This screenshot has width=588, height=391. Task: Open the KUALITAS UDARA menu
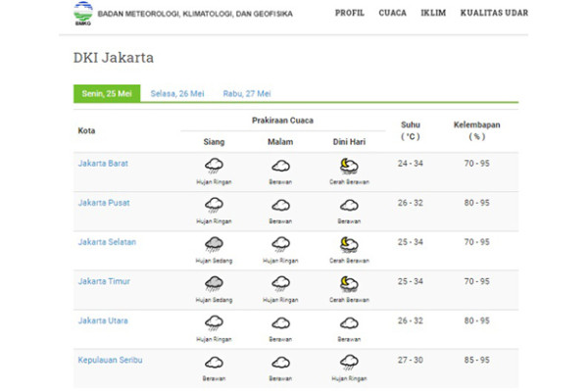pyautogui.click(x=494, y=13)
